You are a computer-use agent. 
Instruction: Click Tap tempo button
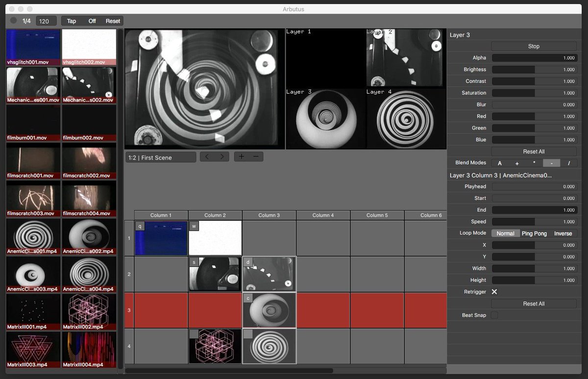(x=72, y=21)
